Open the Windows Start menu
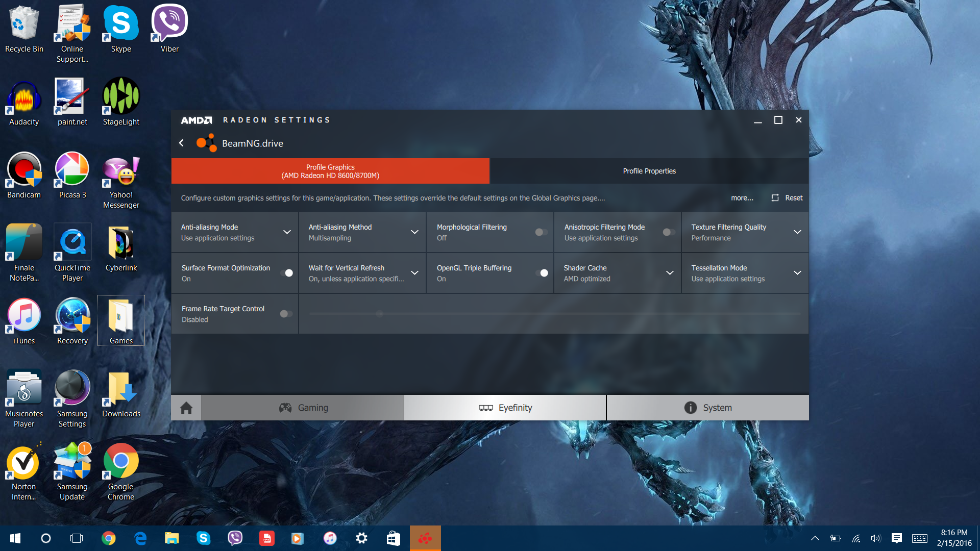Screen dimensions: 980x551 [15, 538]
